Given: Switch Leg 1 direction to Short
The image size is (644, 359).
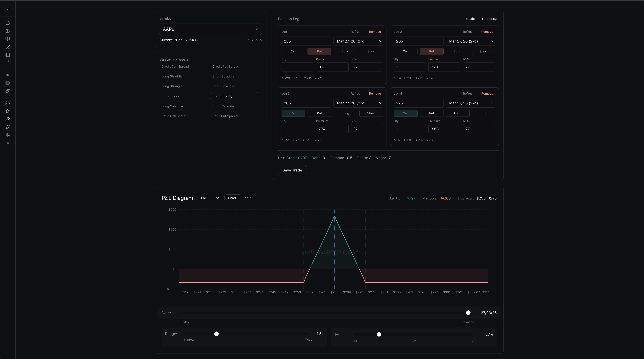Looking at the screenshot, I should tap(371, 51).
